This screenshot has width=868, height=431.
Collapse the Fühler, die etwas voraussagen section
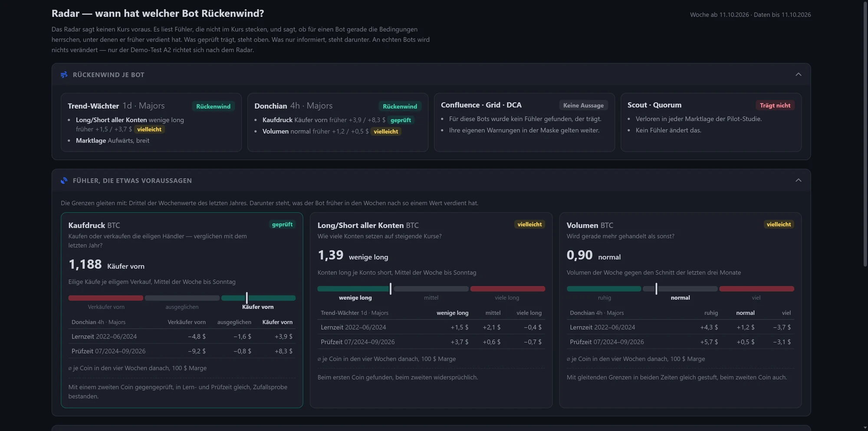798,180
